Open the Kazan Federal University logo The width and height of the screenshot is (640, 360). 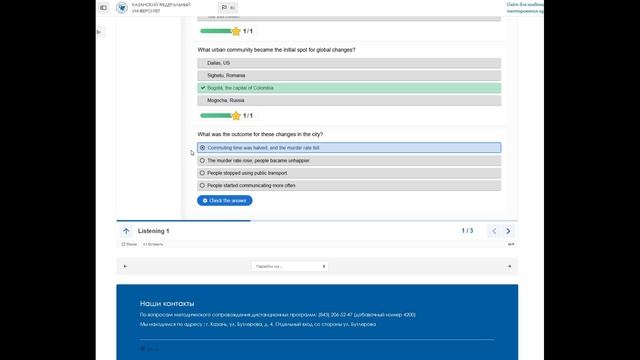(x=122, y=8)
